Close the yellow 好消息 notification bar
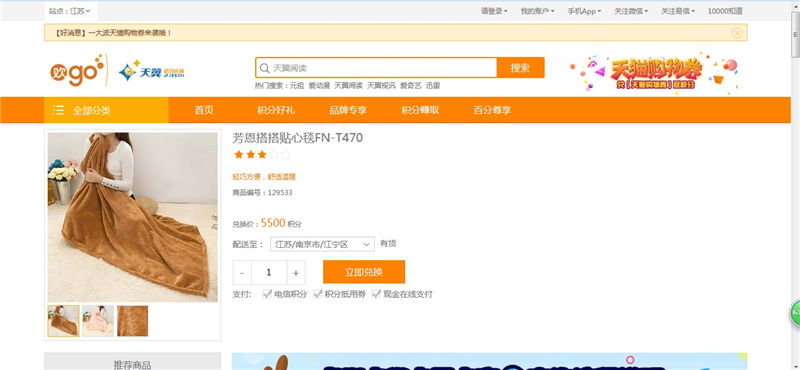Image resolution: width=800 pixels, height=370 pixels. pos(737,33)
